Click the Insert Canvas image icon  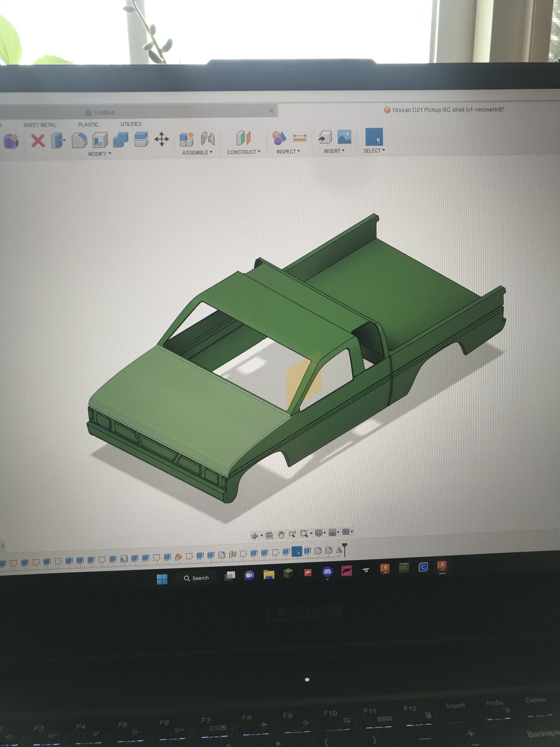click(x=344, y=137)
